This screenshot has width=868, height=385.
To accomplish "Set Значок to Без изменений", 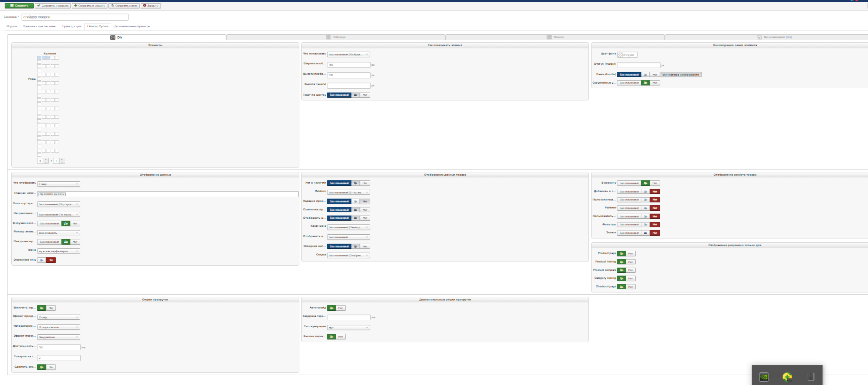I will 629,233.
